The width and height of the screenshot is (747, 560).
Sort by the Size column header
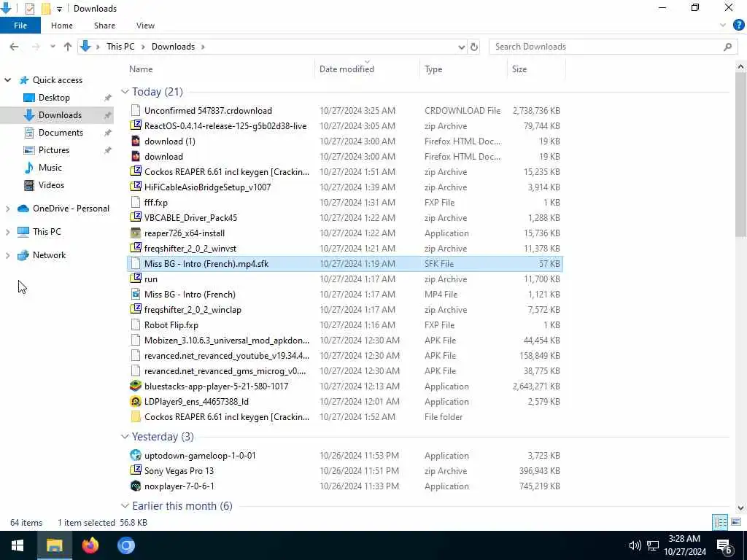coord(536,69)
